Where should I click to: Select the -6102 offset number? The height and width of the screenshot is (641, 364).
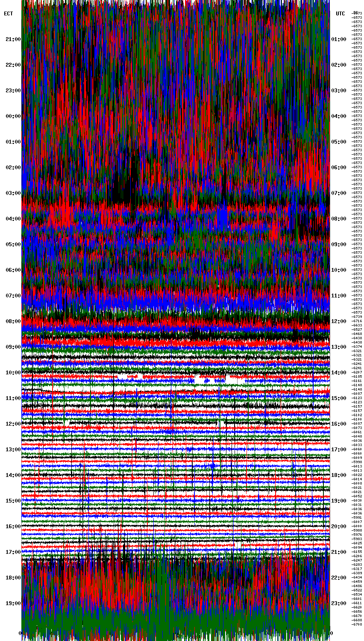pyautogui.click(x=357, y=415)
